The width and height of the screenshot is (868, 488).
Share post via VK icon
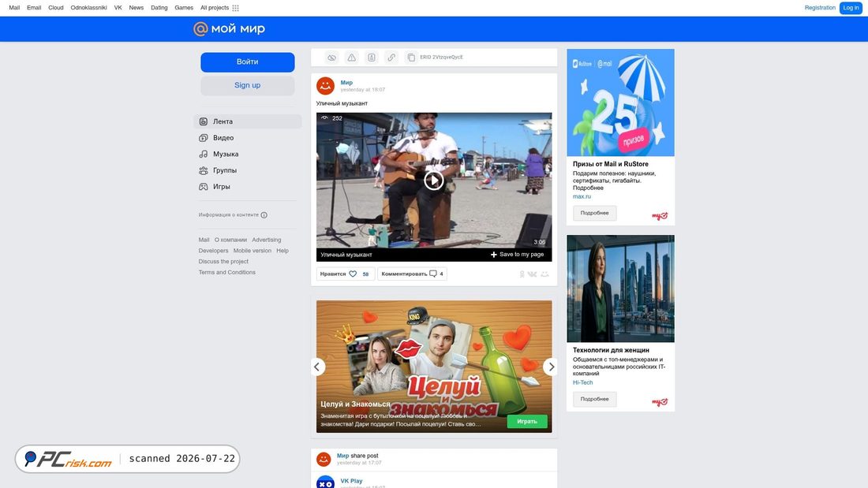[532, 274]
